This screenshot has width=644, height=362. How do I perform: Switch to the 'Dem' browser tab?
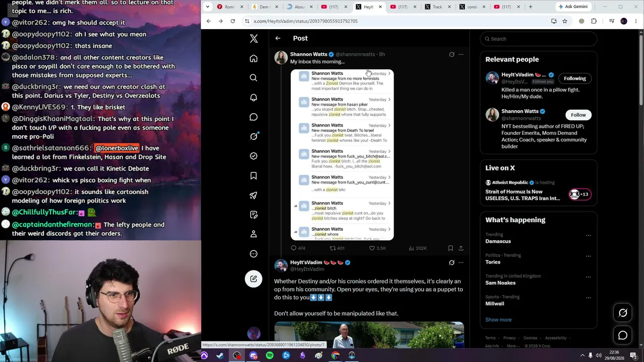[x=265, y=7]
